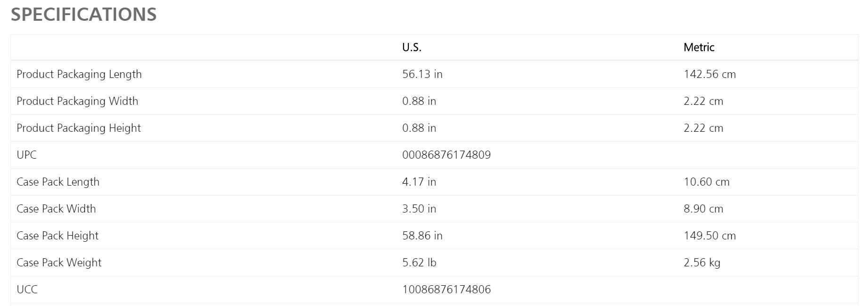Select the U.S. column header

412,47
